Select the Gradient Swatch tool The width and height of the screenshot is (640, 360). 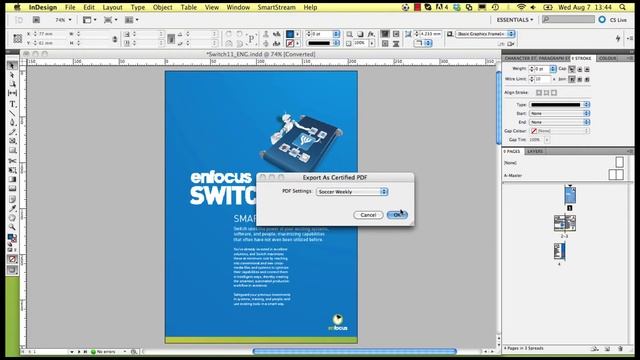[12, 179]
